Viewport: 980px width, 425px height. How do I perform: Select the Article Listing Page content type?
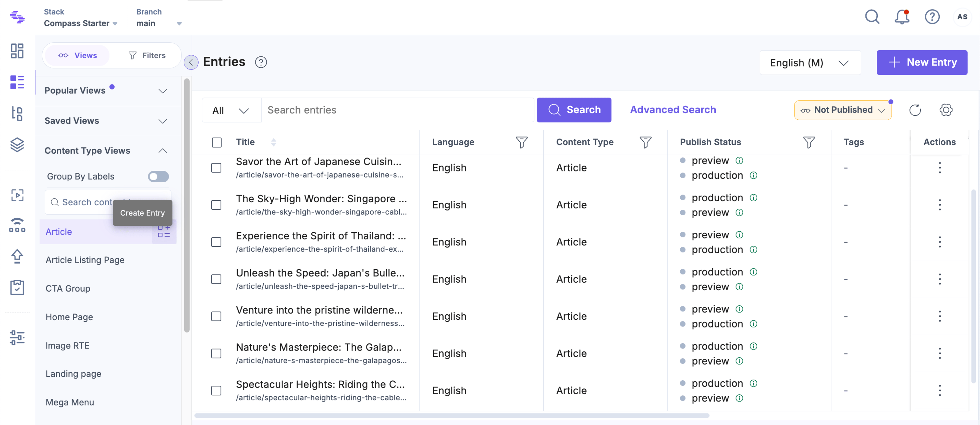pyautogui.click(x=85, y=260)
